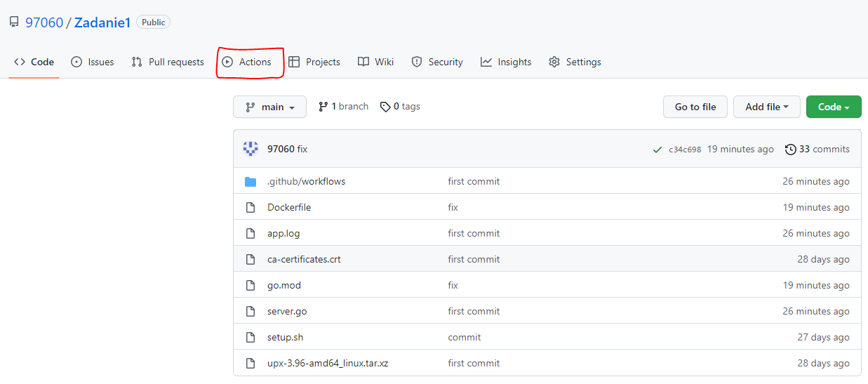The width and height of the screenshot is (868, 384).
Task: Click the .github/workflows folder icon
Action: [x=251, y=182]
